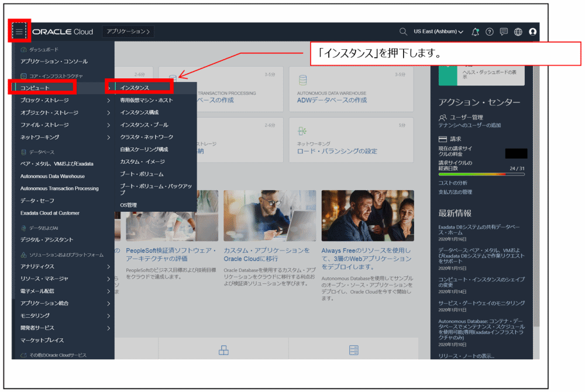Open the help question mark icon
The image size is (585, 392).
[x=490, y=32]
